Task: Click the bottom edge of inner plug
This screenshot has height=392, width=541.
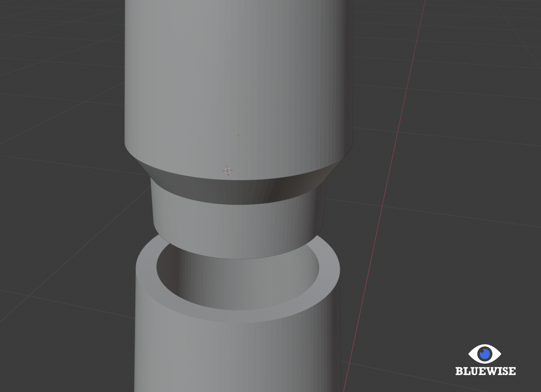Action: click(x=237, y=258)
